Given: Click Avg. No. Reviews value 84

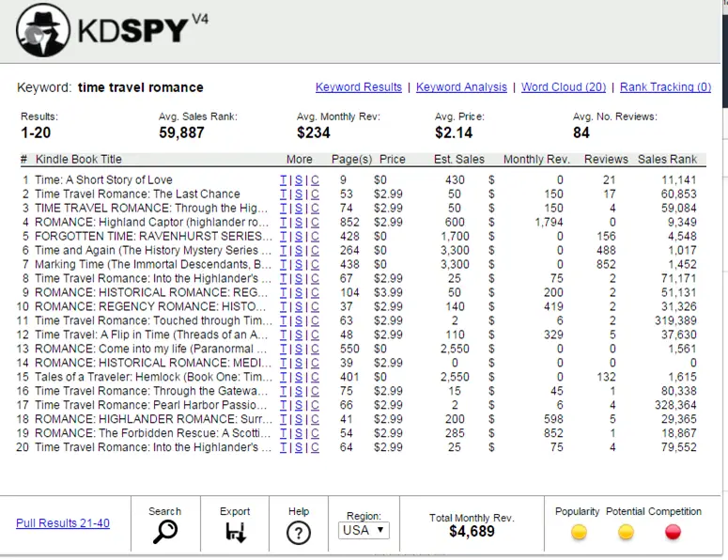Looking at the screenshot, I should point(581,132).
